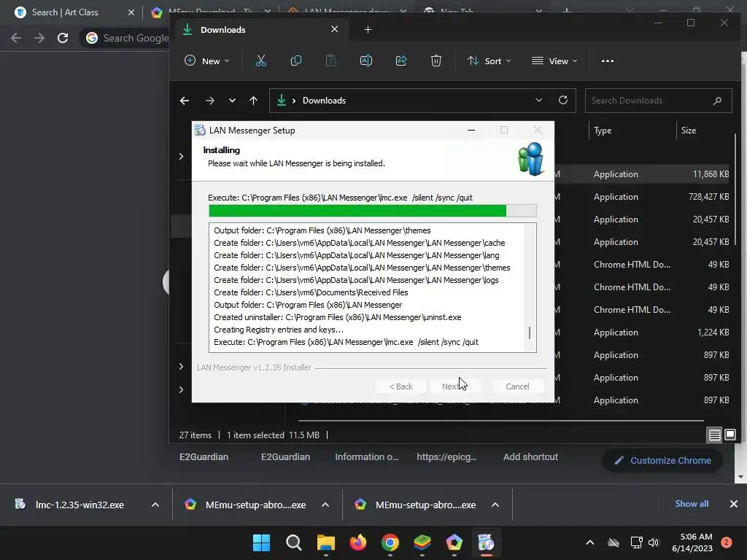747x560 pixels.
Task: Open MEmu icon on the taskbar
Action: (x=454, y=542)
